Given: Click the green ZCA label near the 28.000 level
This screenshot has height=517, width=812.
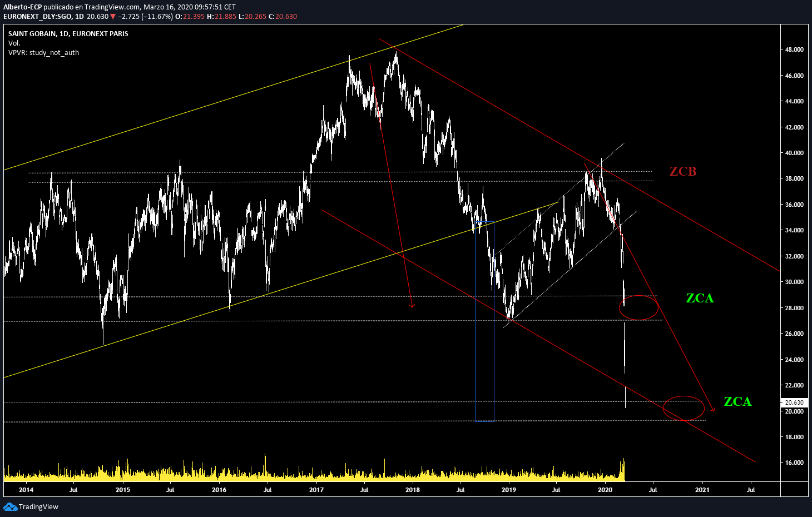Looking at the screenshot, I should point(700,299).
